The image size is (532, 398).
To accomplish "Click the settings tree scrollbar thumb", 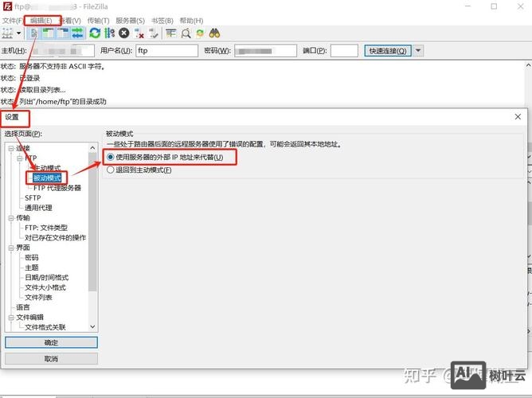I will pyautogui.click(x=92, y=221).
